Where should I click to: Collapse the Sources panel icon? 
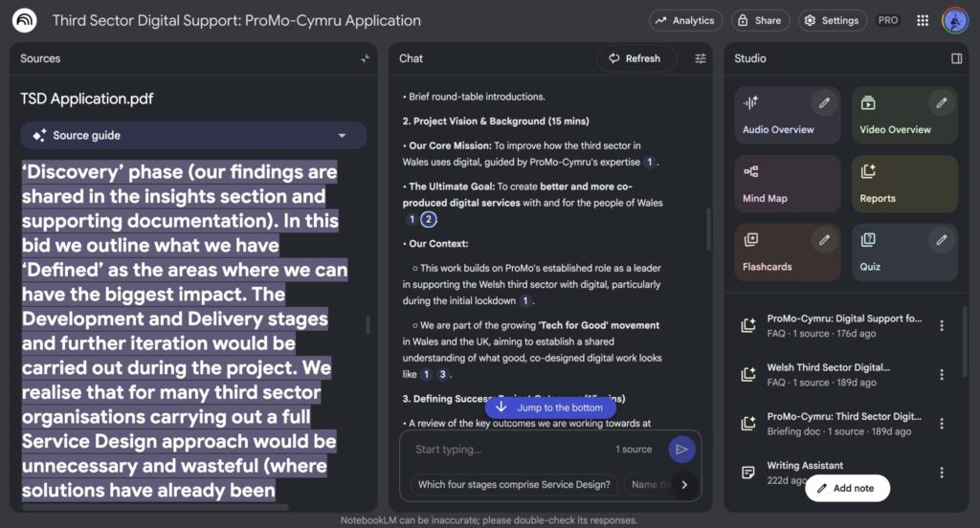coord(365,58)
